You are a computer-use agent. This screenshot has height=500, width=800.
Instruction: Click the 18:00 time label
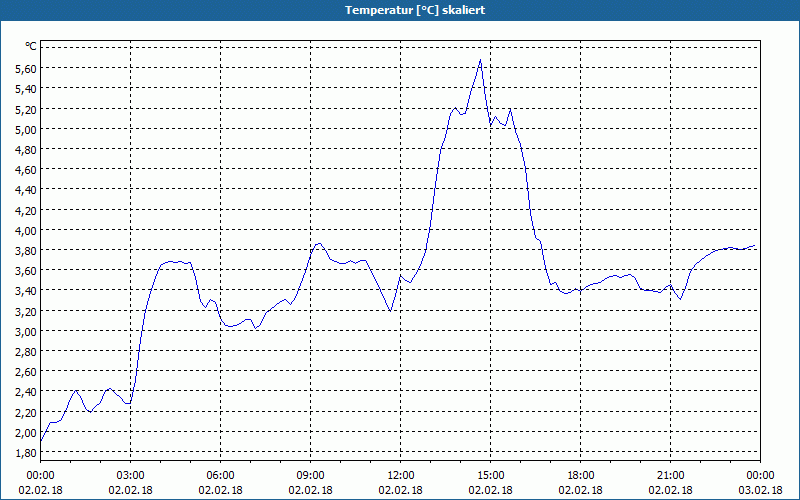tap(581, 476)
